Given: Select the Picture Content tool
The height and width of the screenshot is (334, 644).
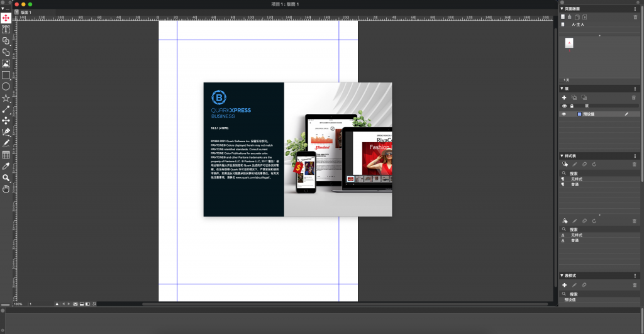Looking at the screenshot, I should (6, 64).
